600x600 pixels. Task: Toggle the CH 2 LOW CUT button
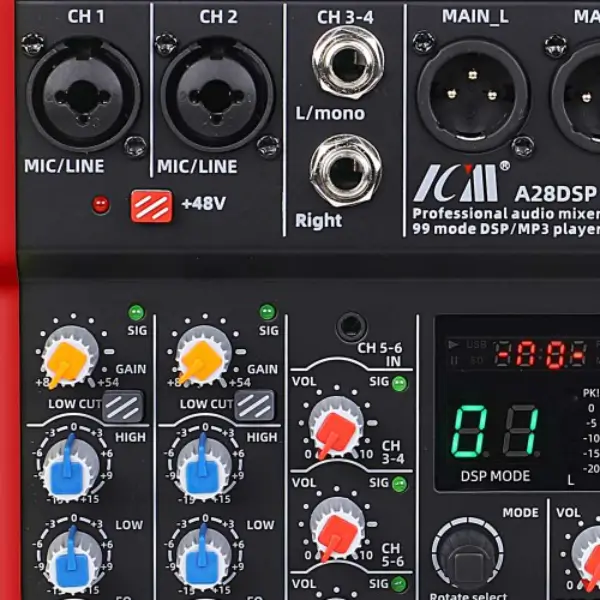254,405
